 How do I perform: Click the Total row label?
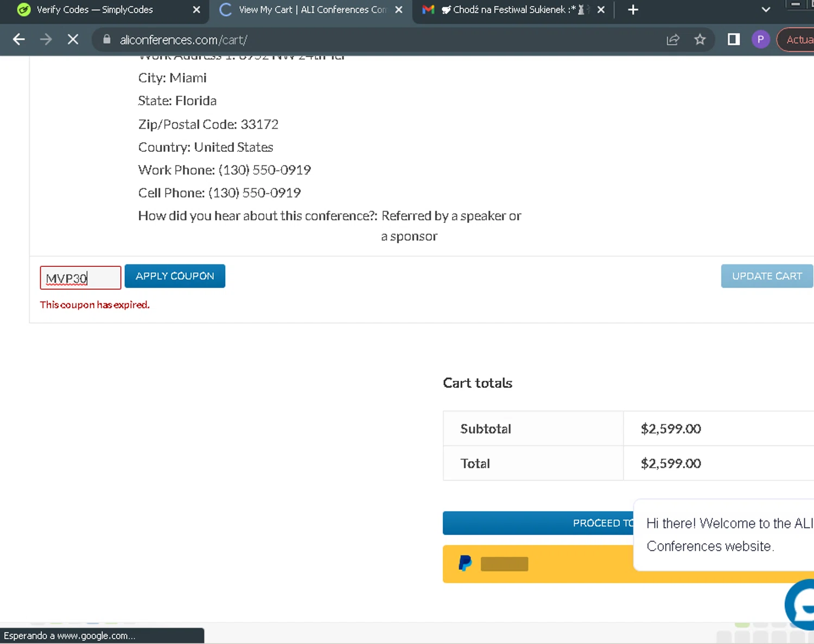pos(475,463)
